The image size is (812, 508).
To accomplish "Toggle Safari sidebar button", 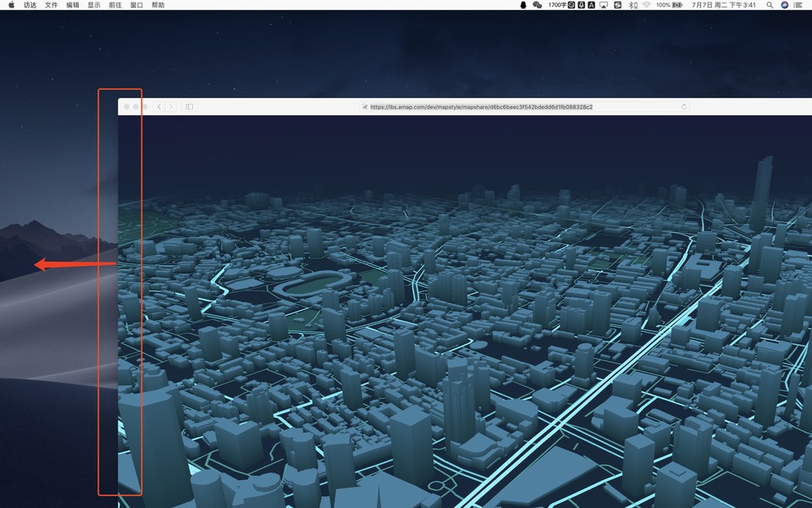I will 190,107.
